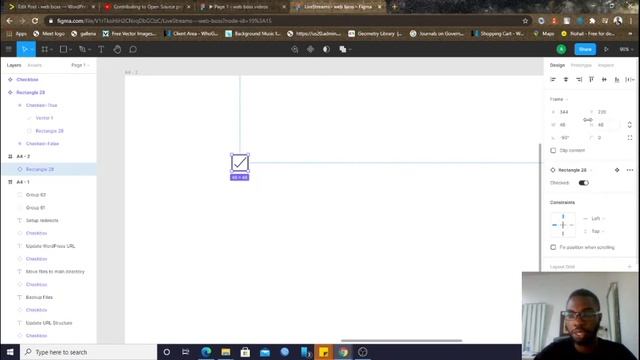Enable the Clip content checkbox
640x360 pixels.
coord(553,151)
